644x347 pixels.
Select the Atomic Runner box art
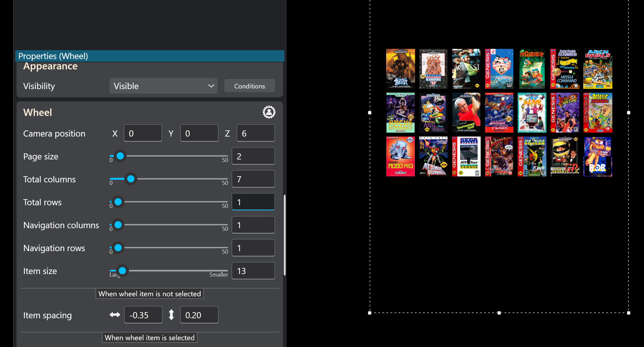(x=433, y=157)
